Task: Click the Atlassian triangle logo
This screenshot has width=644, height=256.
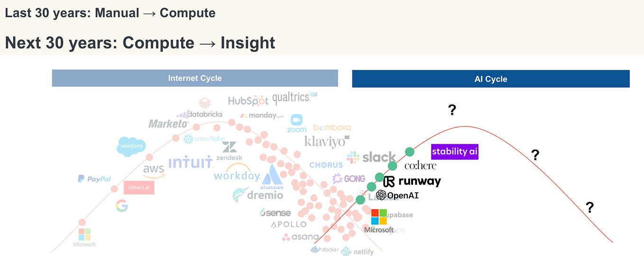Action: 273,177
